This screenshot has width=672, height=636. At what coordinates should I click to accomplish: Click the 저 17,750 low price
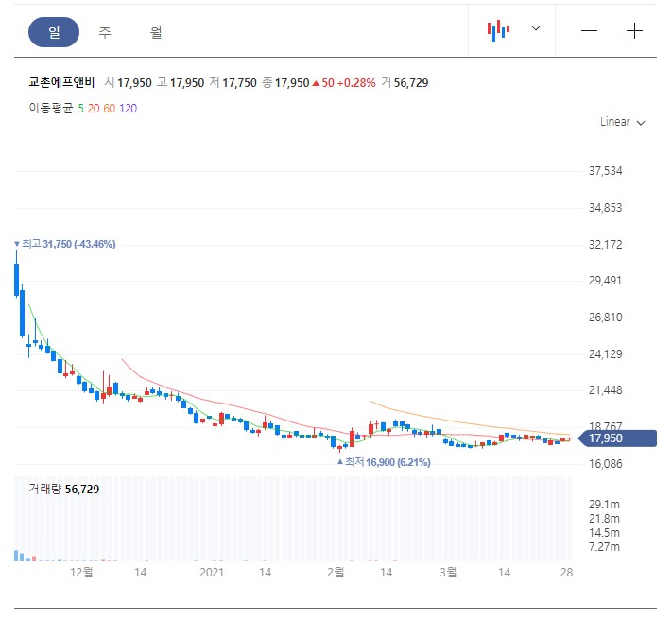click(x=233, y=83)
